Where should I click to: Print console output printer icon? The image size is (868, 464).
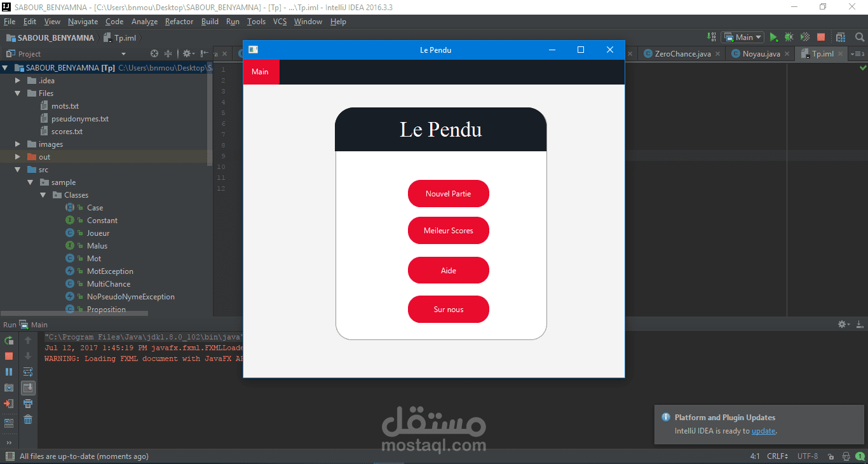(x=28, y=404)
